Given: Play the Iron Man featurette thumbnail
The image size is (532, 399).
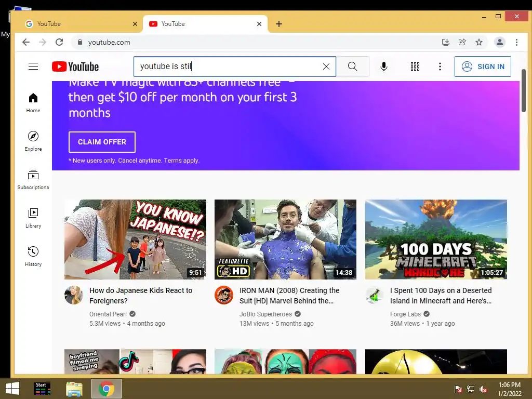Looking at the screenshot, I should (285, 240).
